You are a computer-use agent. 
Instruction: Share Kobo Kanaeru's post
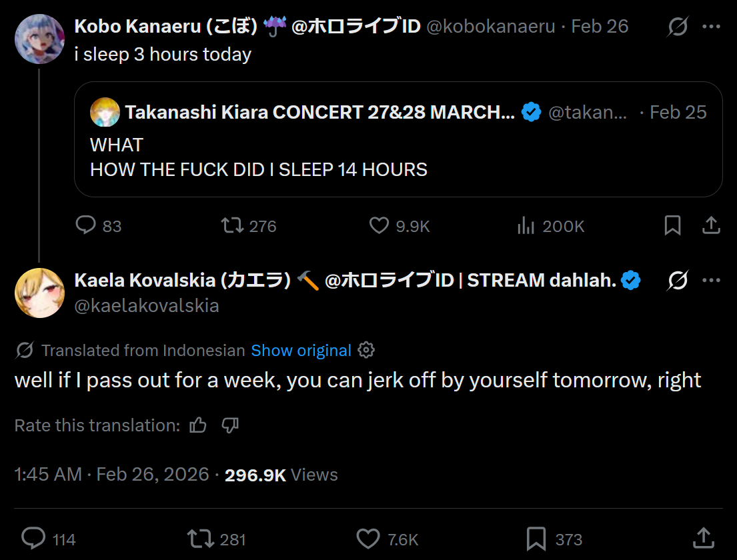pos(710,226)
